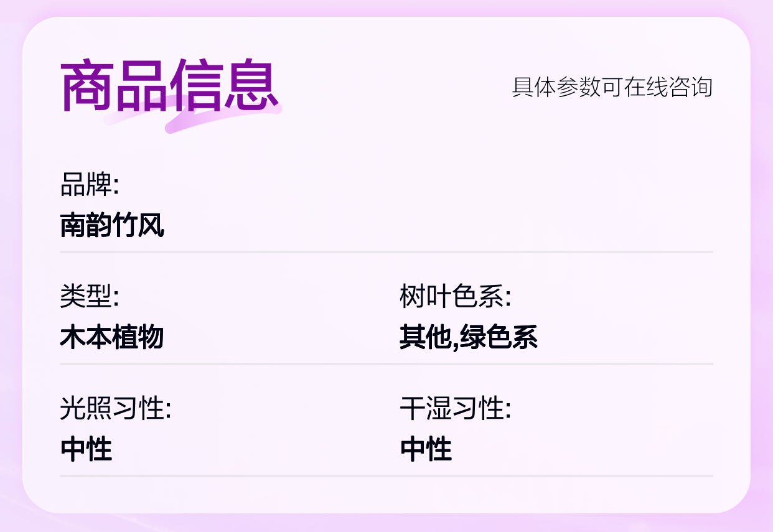The height and width of the screenshot is (532, 773).
Task: Click the "干湿习性:" field label
Action: pos(455,408)
